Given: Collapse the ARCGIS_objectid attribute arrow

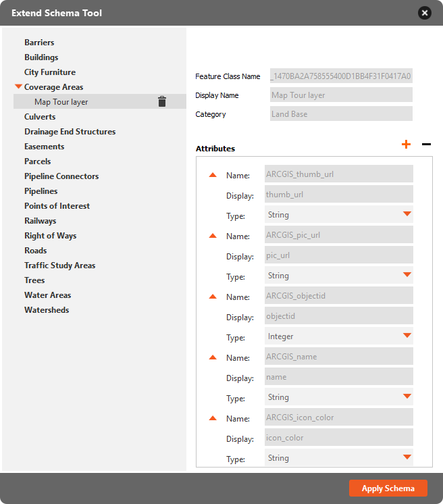Looking at the screenshot, I should (x=213, y=297).
